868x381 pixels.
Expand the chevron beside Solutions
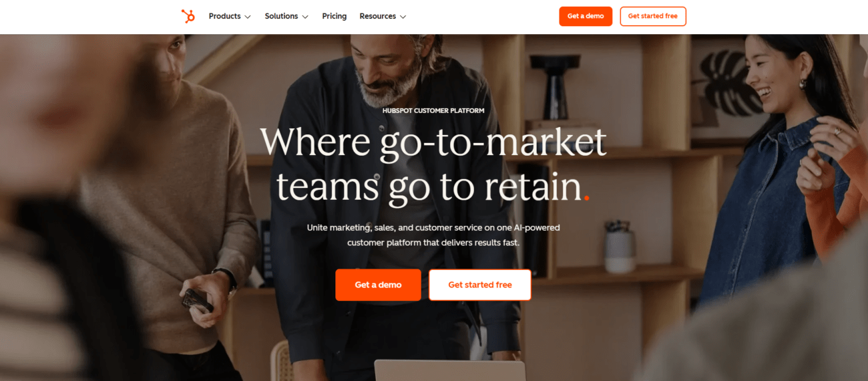click(x=305, y=17)
